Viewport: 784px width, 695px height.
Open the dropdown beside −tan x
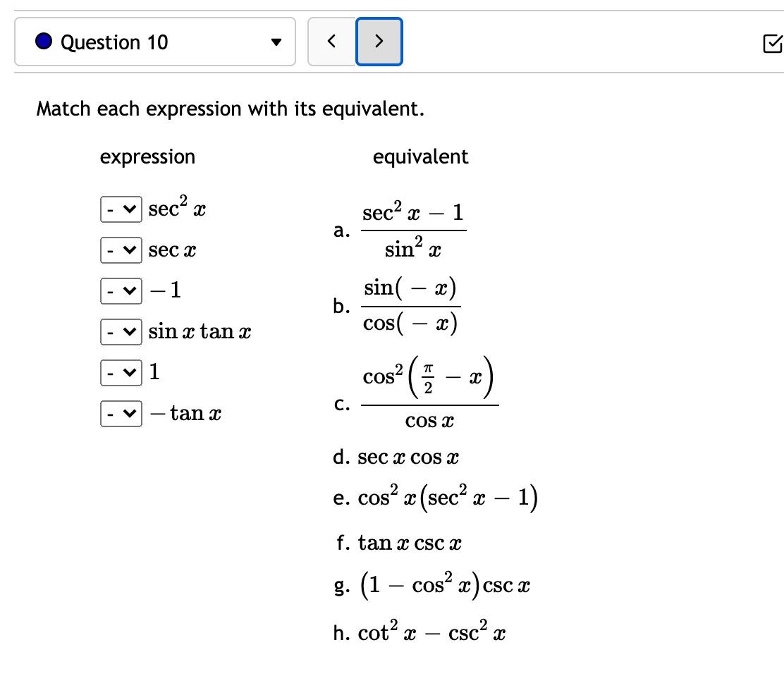click(120, 414)
